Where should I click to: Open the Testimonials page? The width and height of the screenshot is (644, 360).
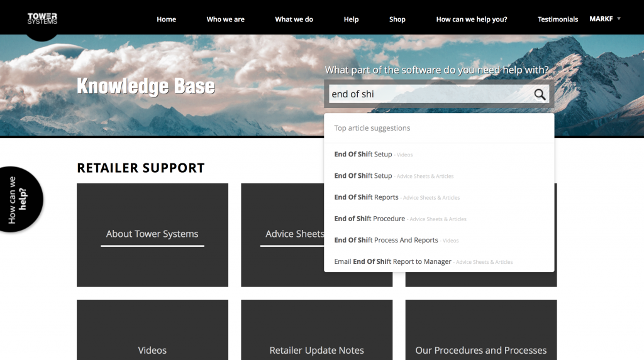point(558,19)
